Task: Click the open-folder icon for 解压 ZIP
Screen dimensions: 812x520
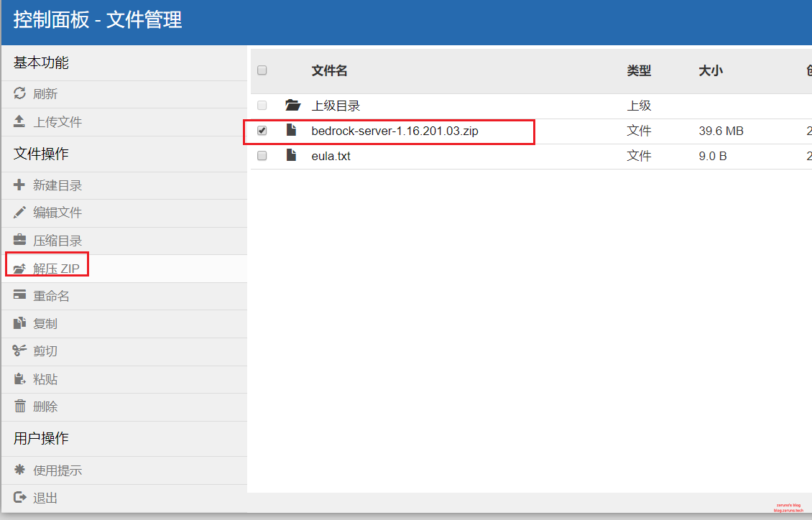Action: click(19, 268)
